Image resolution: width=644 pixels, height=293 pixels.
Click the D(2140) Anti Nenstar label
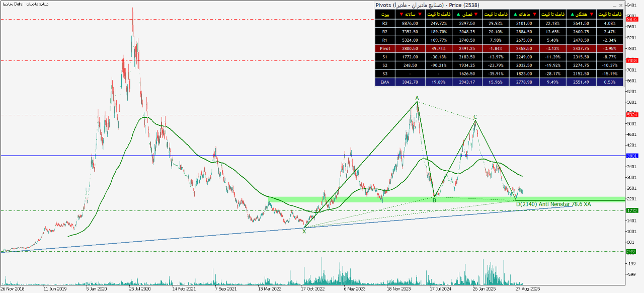553,203
